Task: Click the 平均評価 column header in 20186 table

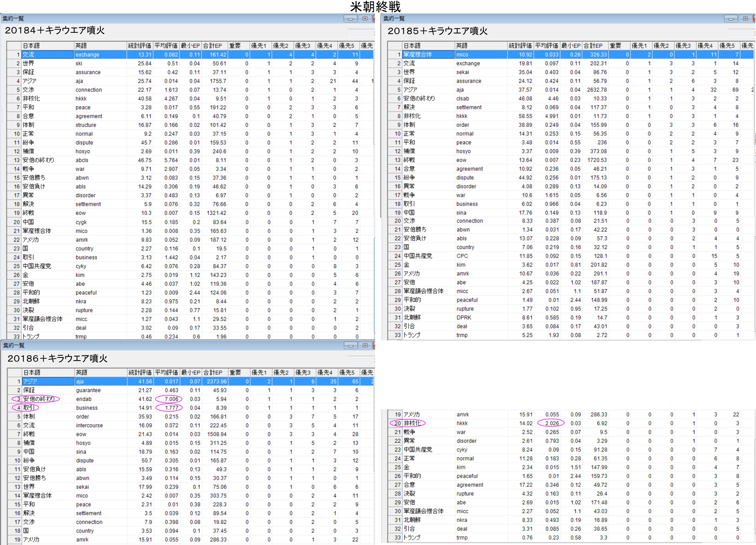Action: coord(167,373)
